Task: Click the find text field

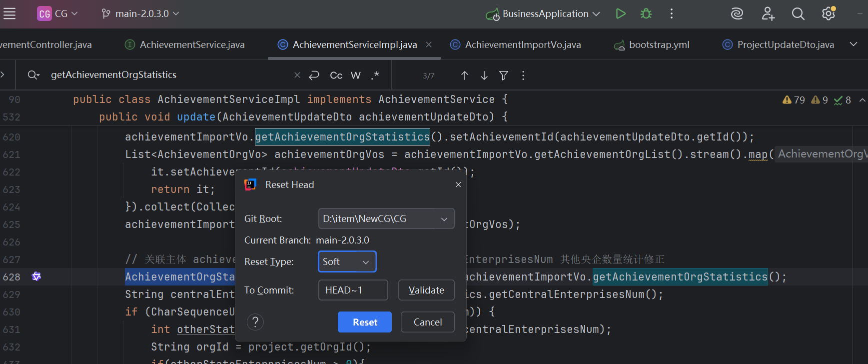Action: 170,75
